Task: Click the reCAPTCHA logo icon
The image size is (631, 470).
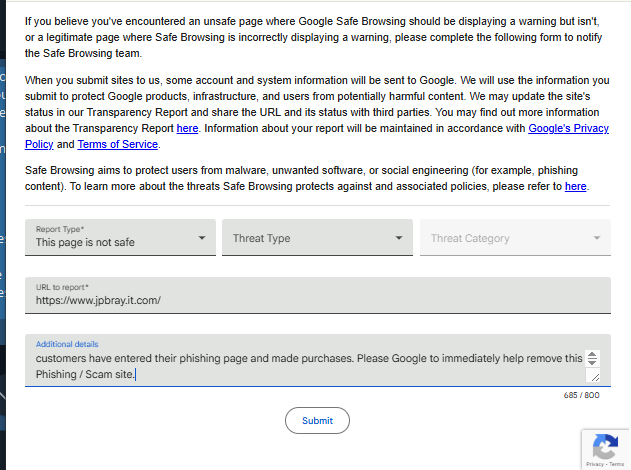Action: [605, 445]
